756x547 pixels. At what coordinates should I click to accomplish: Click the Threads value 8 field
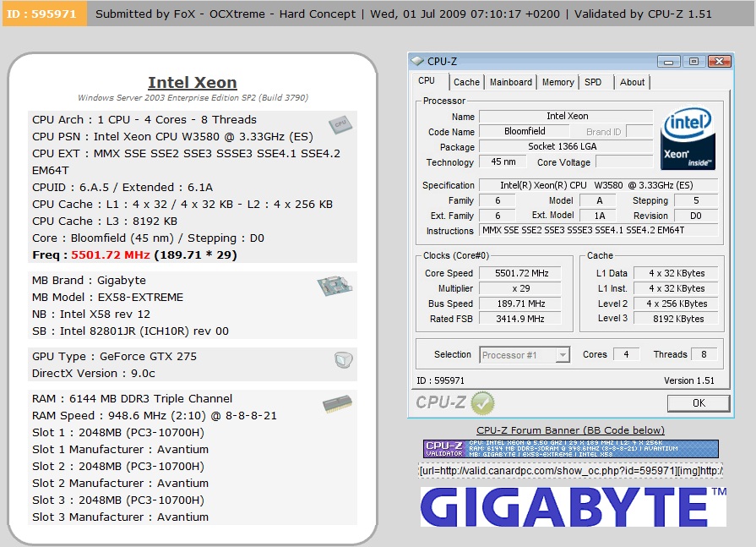coord(704,354)
